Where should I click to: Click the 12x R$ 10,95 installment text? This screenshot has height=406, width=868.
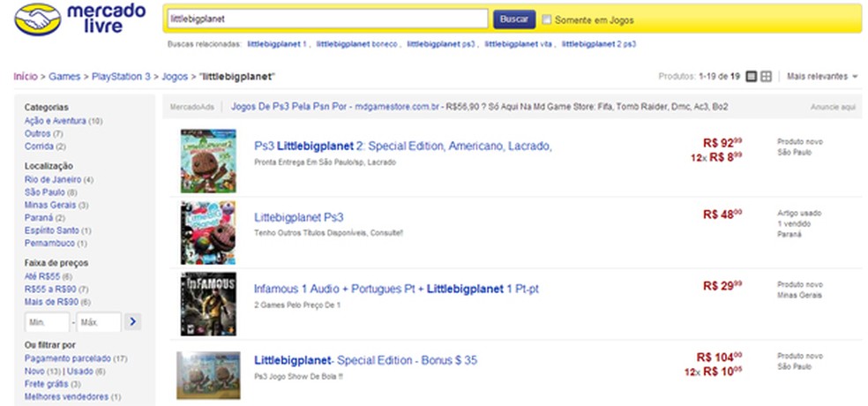tap(714, 372)
